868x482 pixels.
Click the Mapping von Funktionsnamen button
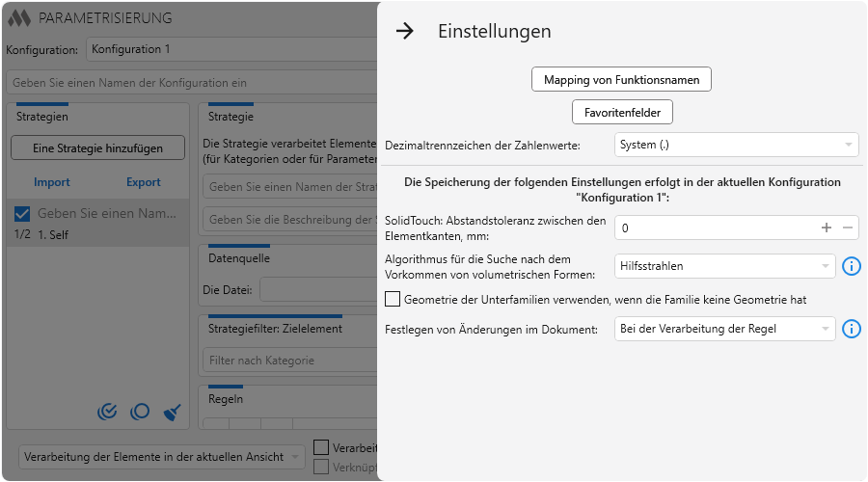[x=621, y=79]
